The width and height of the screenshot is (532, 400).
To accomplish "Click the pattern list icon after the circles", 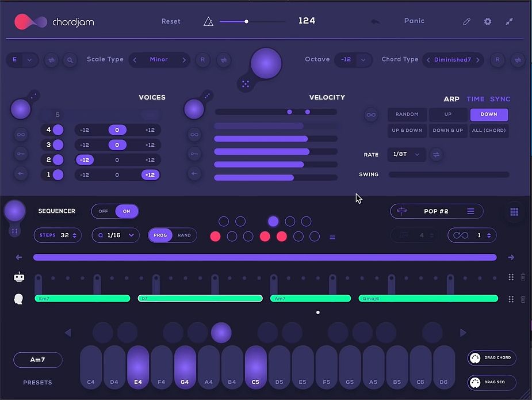I will click(x=332, y=237).
